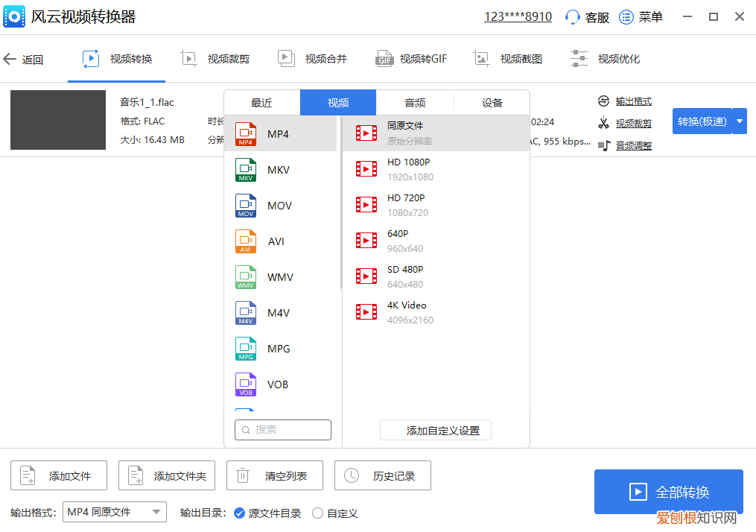
Task: Select the MP4 output format icon
Action: 246,134
